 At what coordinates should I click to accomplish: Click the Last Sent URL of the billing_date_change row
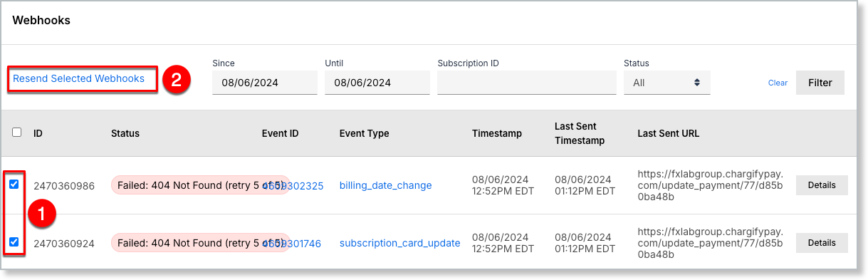point(710,185)
